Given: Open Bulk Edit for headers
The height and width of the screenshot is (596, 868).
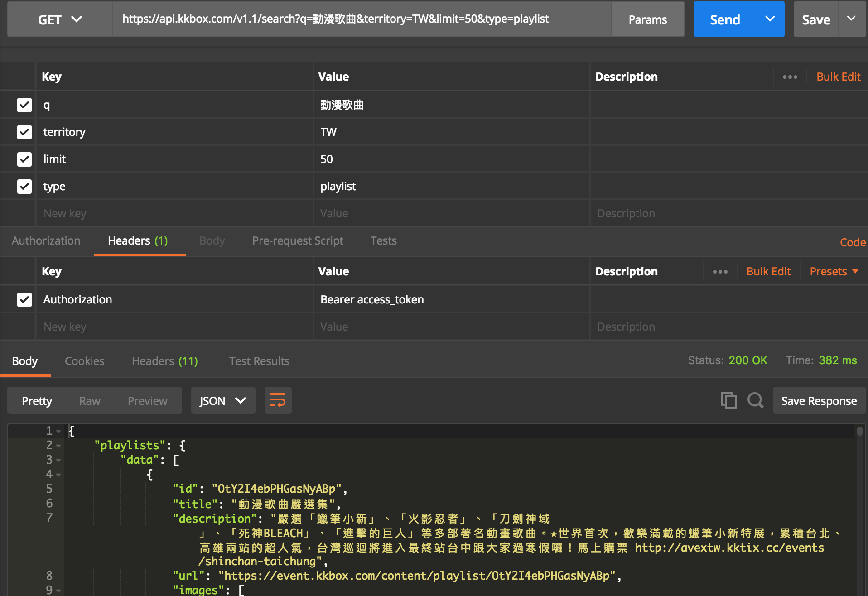Looking at the screenshot, I should [768, 272].
